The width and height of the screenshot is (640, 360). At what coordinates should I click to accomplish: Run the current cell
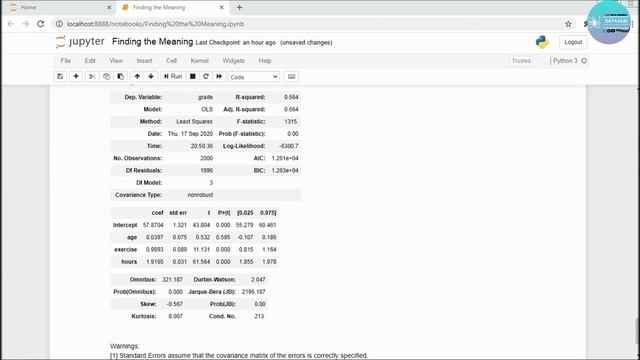173,76
